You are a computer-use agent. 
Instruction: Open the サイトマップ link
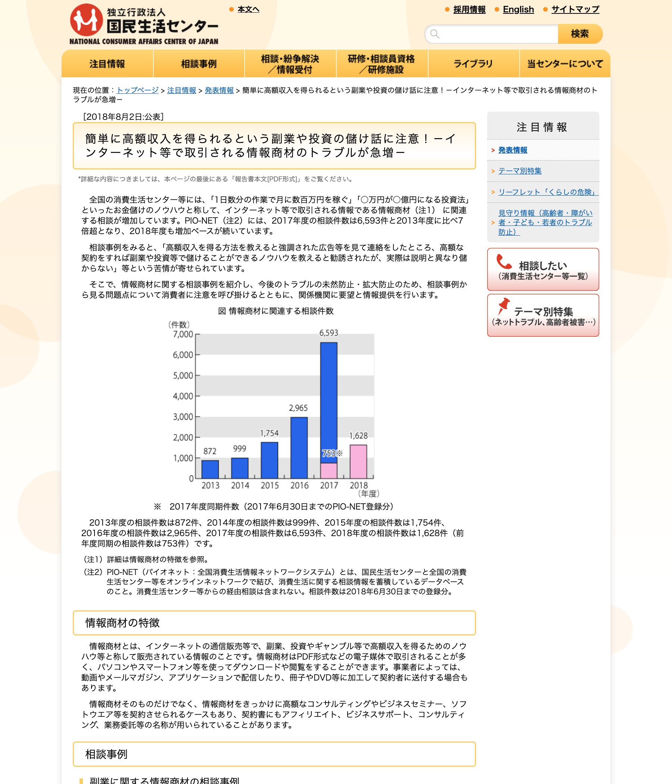click(x=575, y=9)
